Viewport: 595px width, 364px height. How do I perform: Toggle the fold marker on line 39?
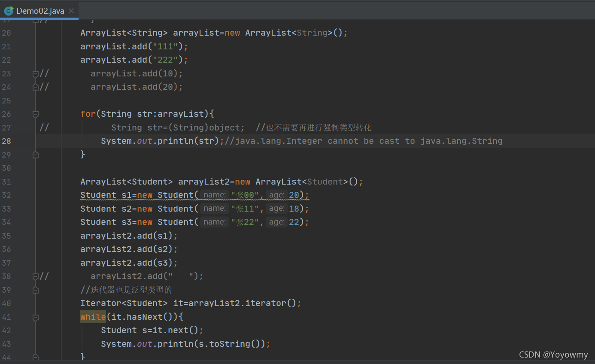[36, 290]
